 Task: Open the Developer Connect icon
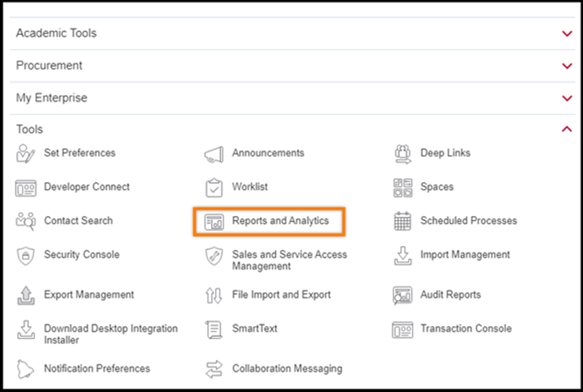[25, 188]
